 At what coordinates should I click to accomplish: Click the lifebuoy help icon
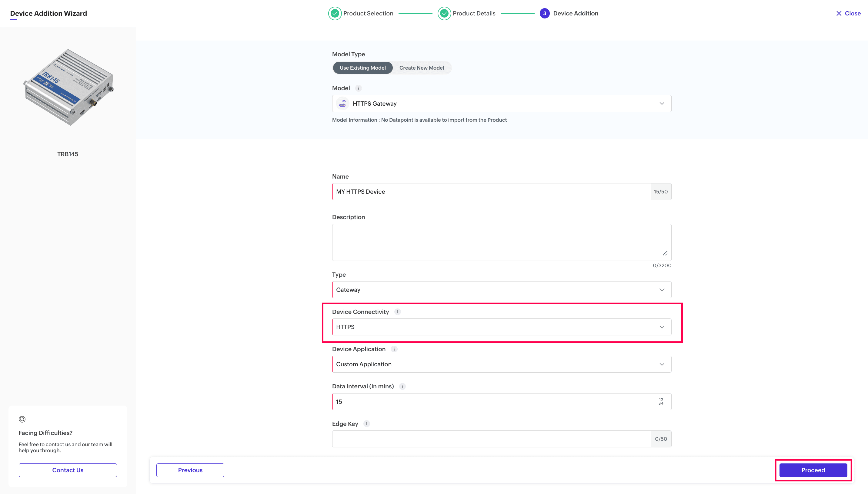coord(22,419)
